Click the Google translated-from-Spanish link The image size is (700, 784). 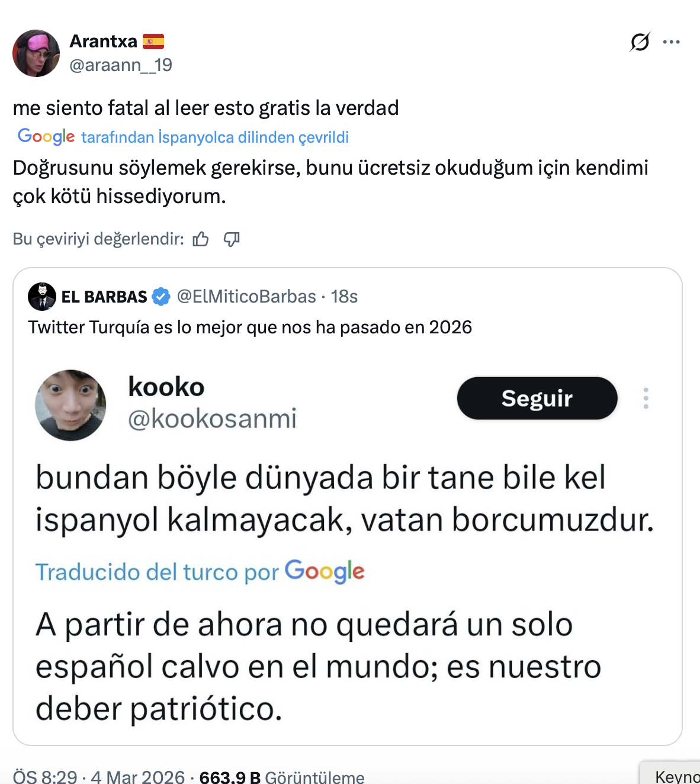214,137
